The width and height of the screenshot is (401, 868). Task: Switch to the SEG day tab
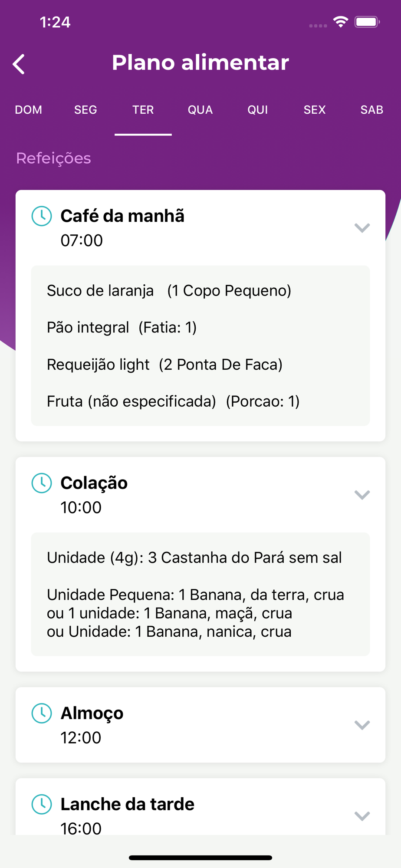coord(85,110)
